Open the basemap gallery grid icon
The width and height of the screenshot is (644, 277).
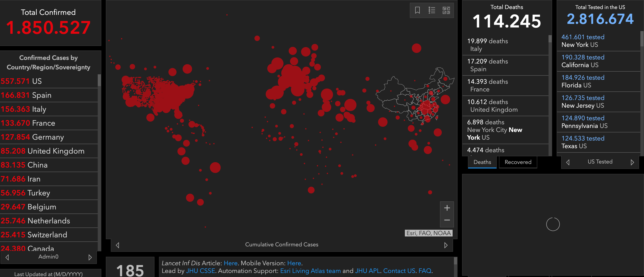pyautogui.click(x=446, y=10)
